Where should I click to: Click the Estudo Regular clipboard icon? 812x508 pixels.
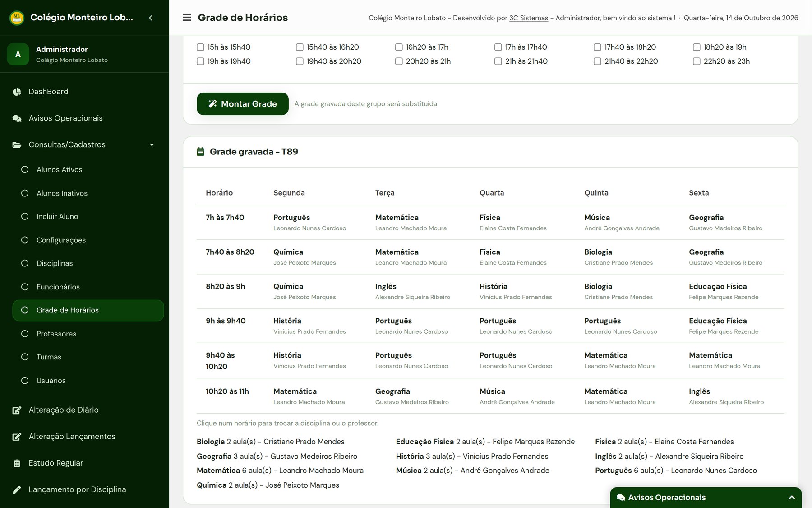[17, 463]
